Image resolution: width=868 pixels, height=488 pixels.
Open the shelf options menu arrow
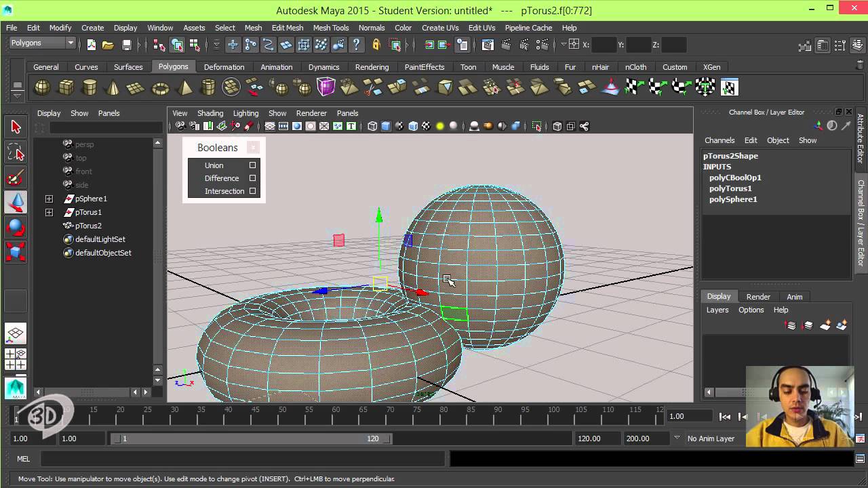pyautogui.click(x=18, y=98)
